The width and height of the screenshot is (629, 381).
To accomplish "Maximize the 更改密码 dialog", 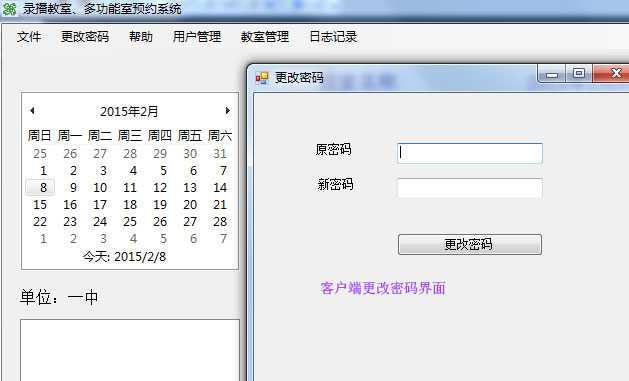I will click(579, 74).
